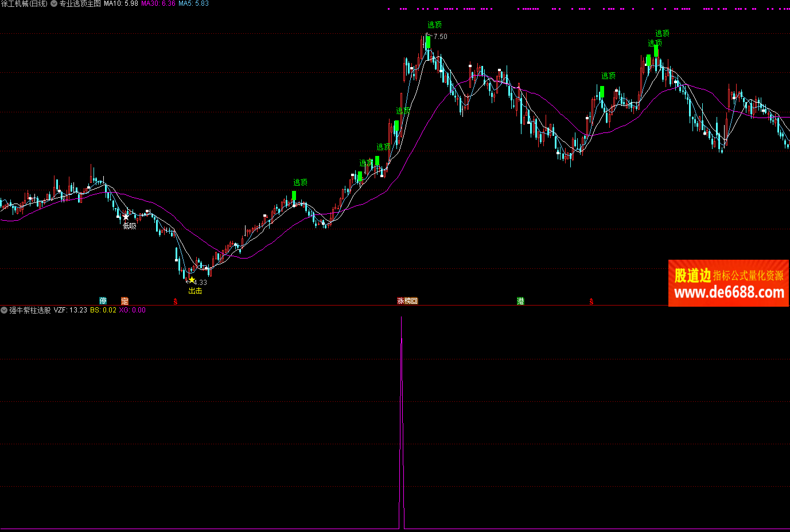Click the green 港 marker icon
790x532 pixels.
[520, 301]
